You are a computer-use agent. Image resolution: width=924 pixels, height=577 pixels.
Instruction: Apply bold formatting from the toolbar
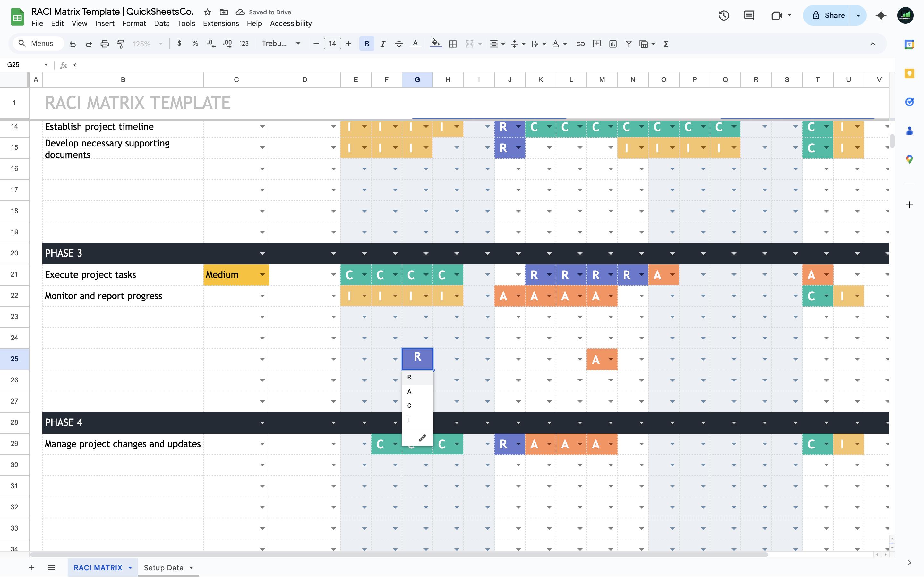tap(366, 43)
